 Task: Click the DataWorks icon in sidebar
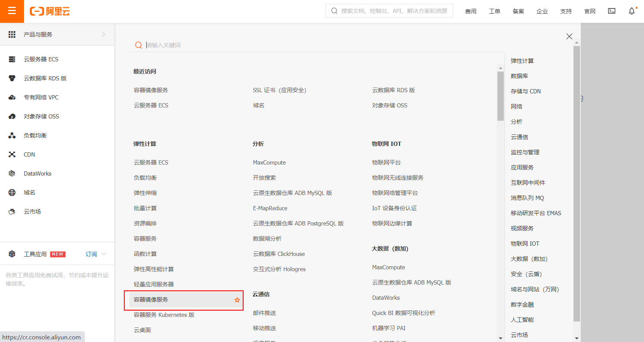(12, 174)
